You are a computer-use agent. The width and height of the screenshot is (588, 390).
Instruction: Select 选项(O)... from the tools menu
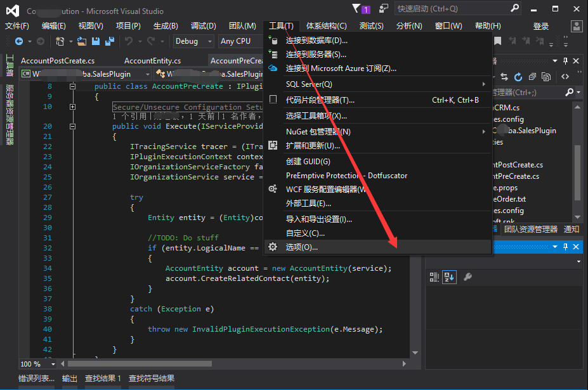[377, 247]
